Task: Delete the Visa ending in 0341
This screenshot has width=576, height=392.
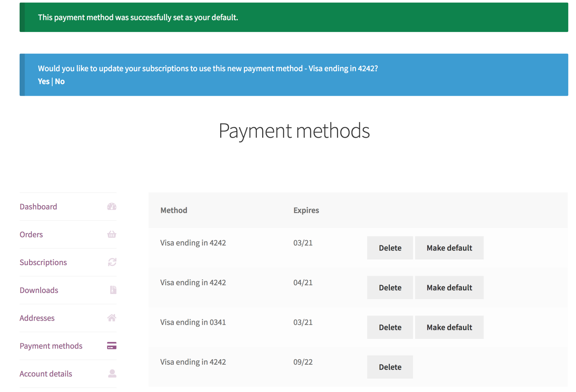Action: pyautogui.click(x=390, y=327)
